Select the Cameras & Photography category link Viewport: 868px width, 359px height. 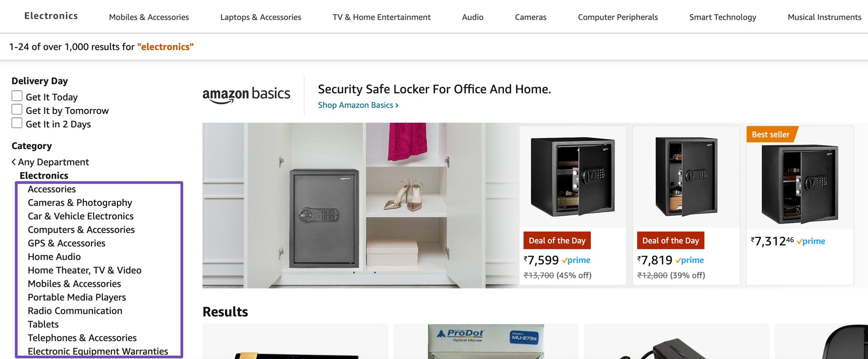[x=80, y=202]
